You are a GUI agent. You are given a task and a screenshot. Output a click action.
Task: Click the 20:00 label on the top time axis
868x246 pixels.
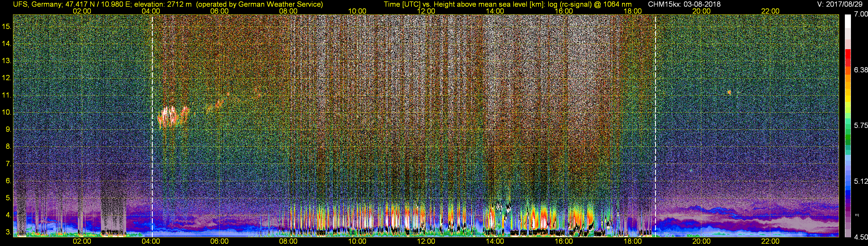coord(702,11)
